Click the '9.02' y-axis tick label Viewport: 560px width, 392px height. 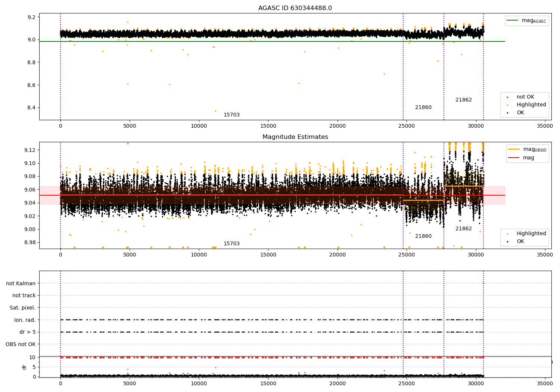coord(30,216)
